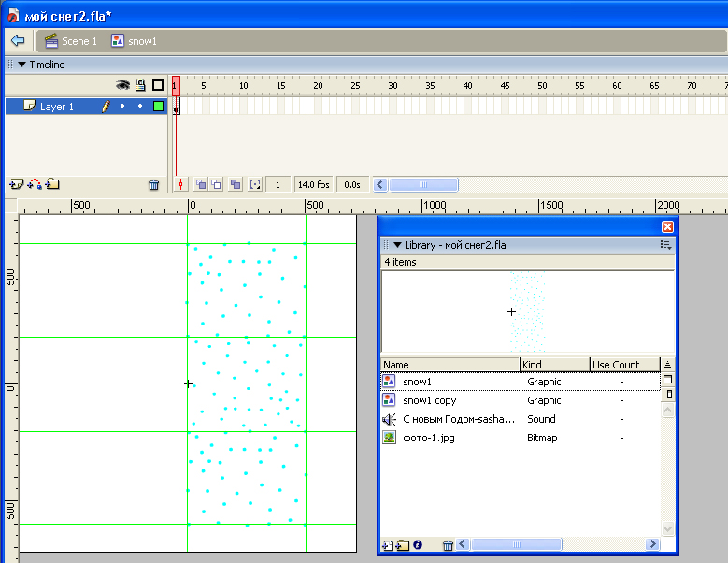Add a motion guide layer
The height and width of the screenshot is (563, 728).
tap(34, 184)
